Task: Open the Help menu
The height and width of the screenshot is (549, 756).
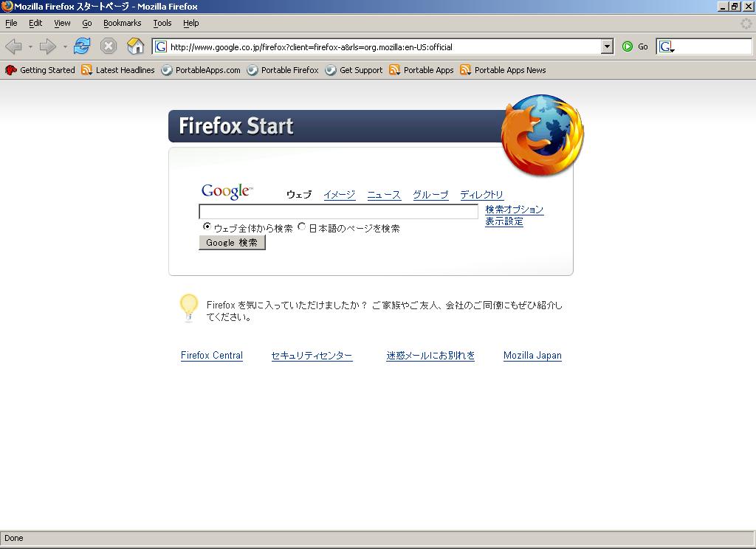Action: tap(191, 23)
